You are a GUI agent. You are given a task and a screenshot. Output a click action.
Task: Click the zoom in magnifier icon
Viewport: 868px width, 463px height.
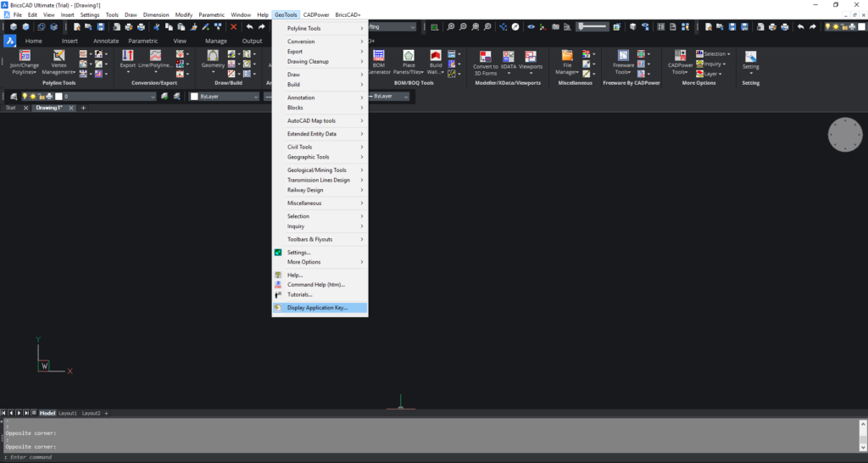(x=451, y=26)
